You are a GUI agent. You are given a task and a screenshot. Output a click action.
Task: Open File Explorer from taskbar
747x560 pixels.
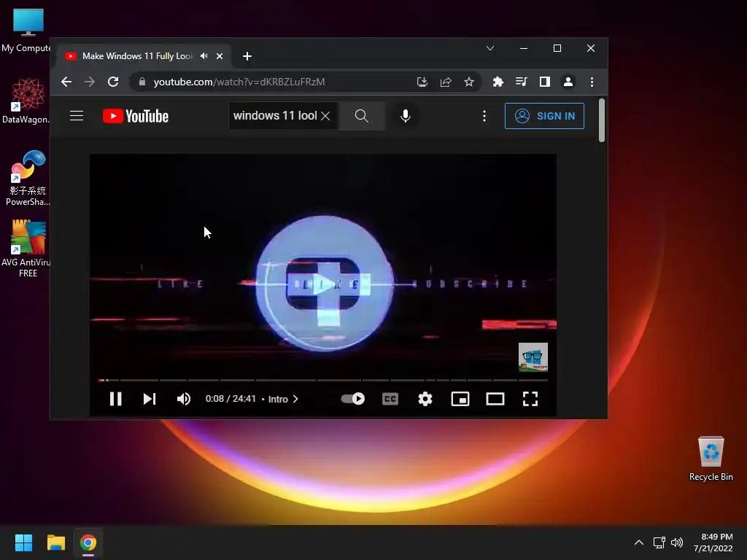(x=55, y=542)
